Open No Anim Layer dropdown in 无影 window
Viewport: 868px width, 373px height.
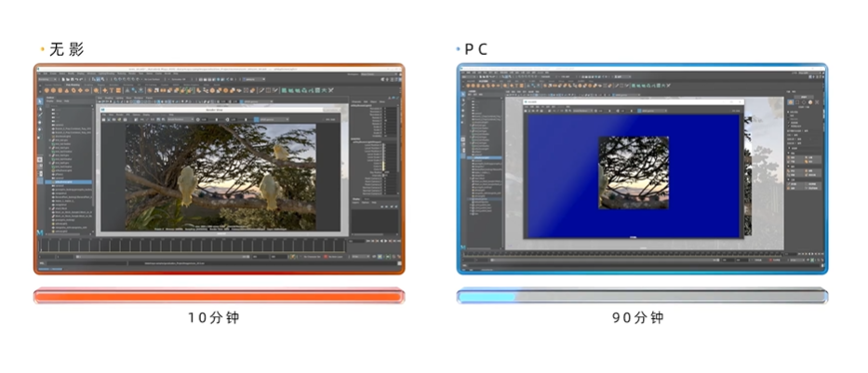[x=338, y=257]
